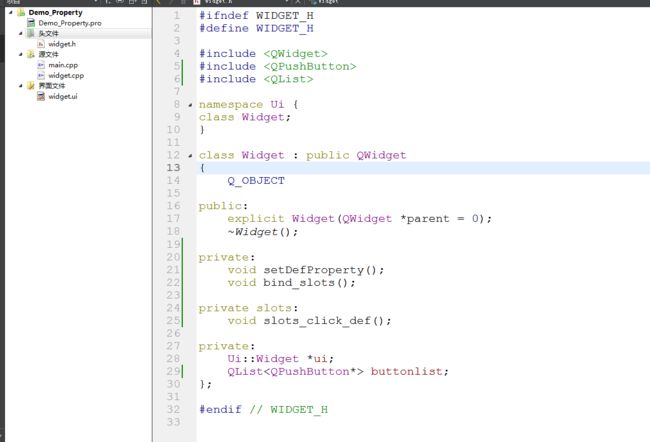This screenshot has height=442, width=650.
Task: Click the Demo_Property.pro file icon
Action: pos(31,23)
